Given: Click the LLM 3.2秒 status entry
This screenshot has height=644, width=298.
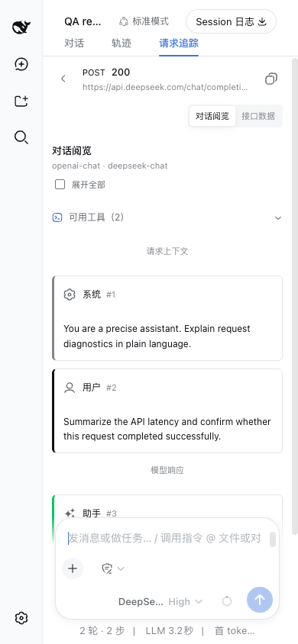Looking at the screenshot, I should 169,631.
